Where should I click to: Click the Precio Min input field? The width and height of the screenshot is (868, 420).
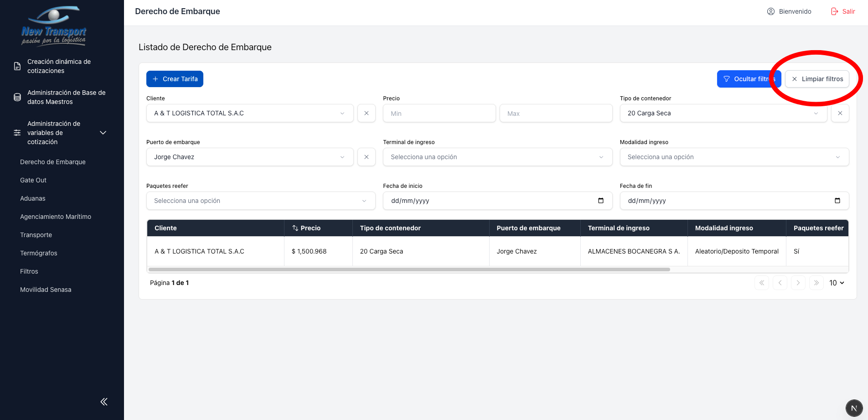tap(439, 113)
